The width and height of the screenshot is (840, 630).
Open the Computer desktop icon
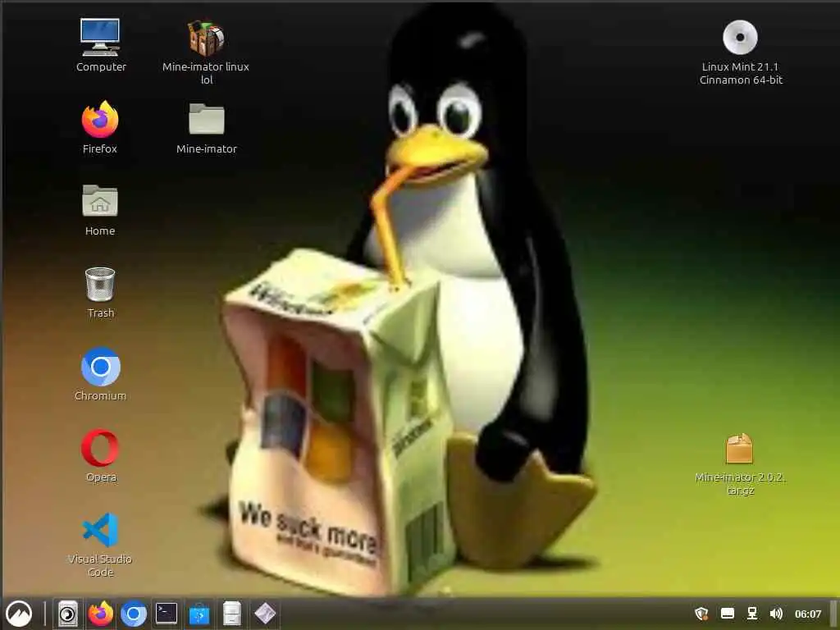click(x=100, y=37)
